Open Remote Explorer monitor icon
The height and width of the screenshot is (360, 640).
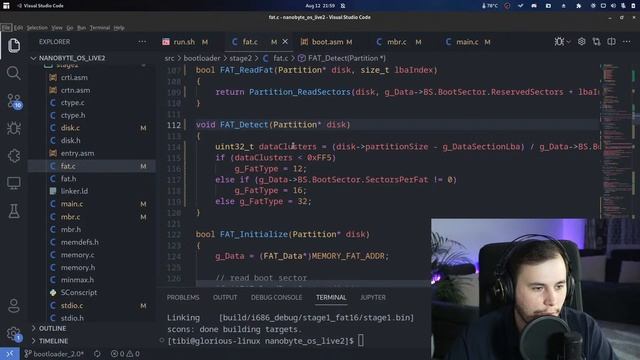click(x=13, y=183)
